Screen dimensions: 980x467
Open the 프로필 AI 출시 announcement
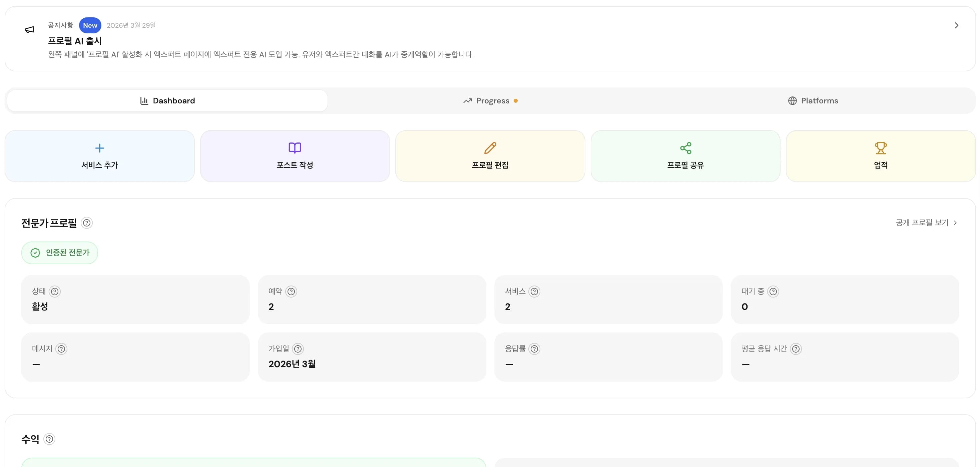point(75,40)
